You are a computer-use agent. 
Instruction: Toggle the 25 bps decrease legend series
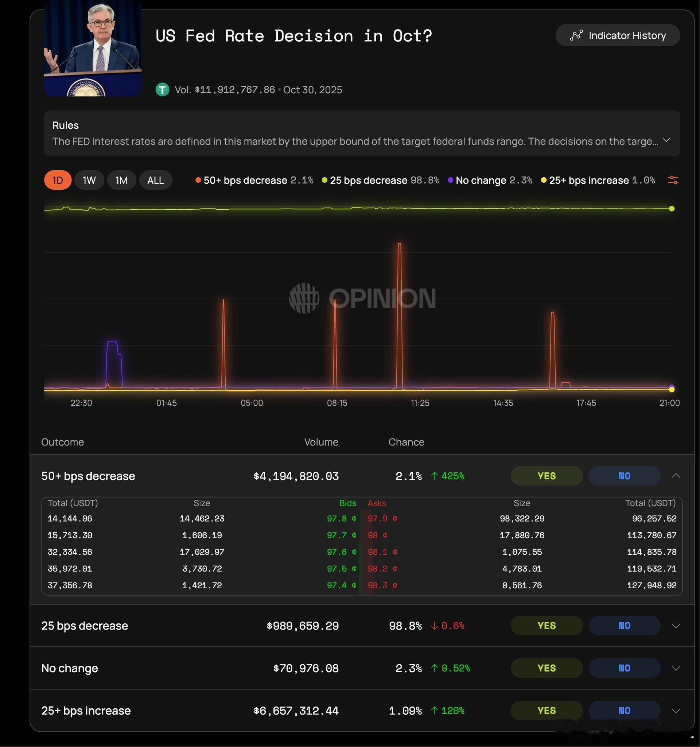[368, 180]
